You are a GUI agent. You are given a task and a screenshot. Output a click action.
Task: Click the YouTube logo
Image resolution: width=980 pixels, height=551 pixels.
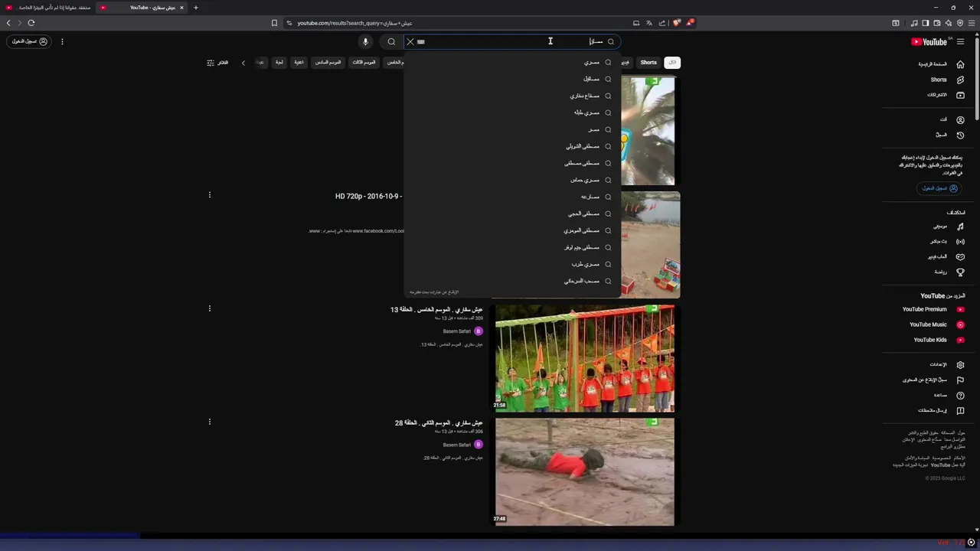(929, 42)
